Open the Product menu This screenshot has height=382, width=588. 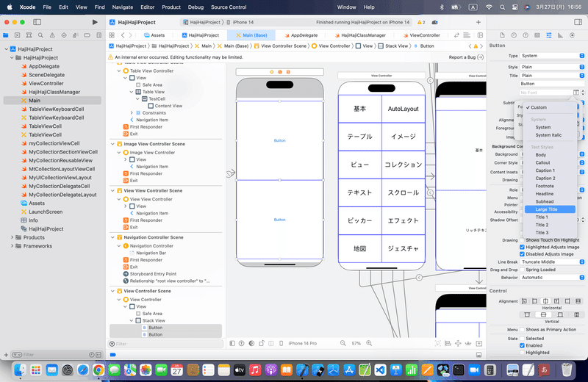171,7
